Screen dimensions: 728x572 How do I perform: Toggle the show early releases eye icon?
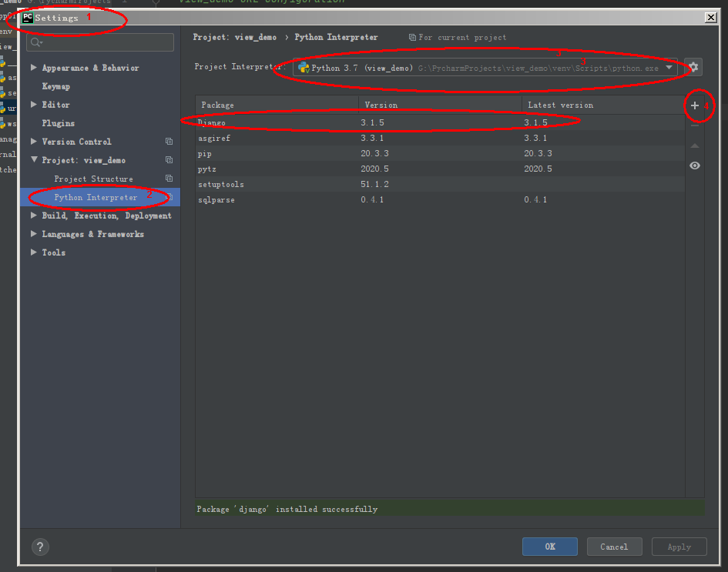(695, 166)
